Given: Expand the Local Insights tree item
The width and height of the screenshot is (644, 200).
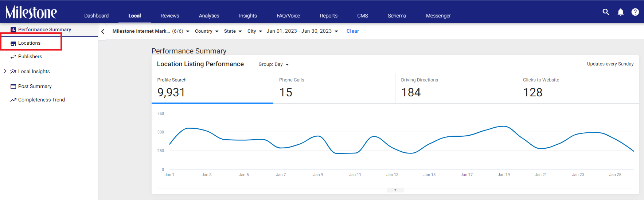Looking at the screenshot, I should coord(5,71).
